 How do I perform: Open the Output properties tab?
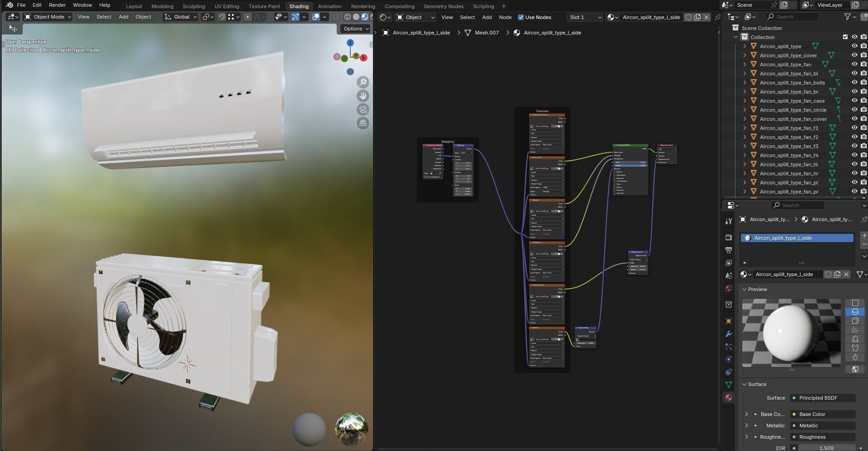click(729, 250)
